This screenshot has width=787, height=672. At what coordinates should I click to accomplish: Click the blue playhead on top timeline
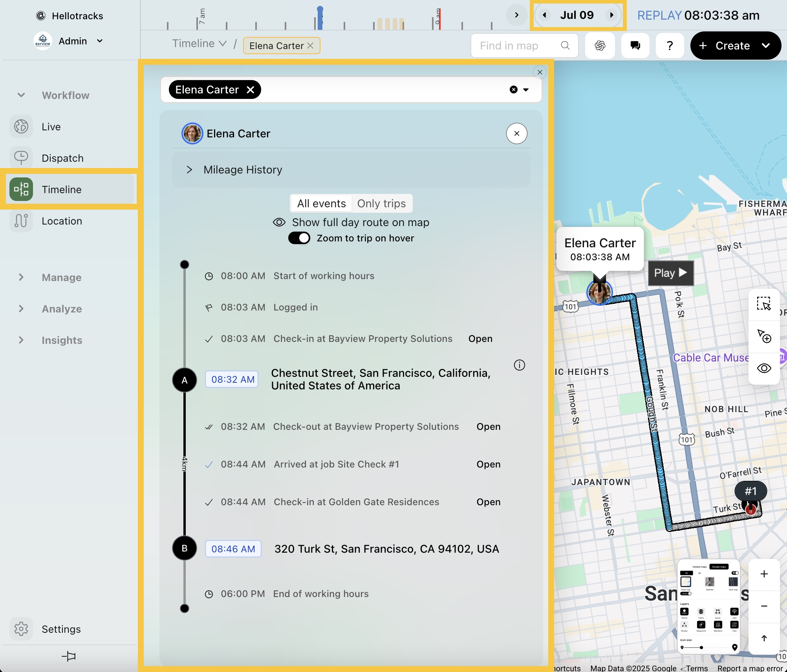click(320, 18)
